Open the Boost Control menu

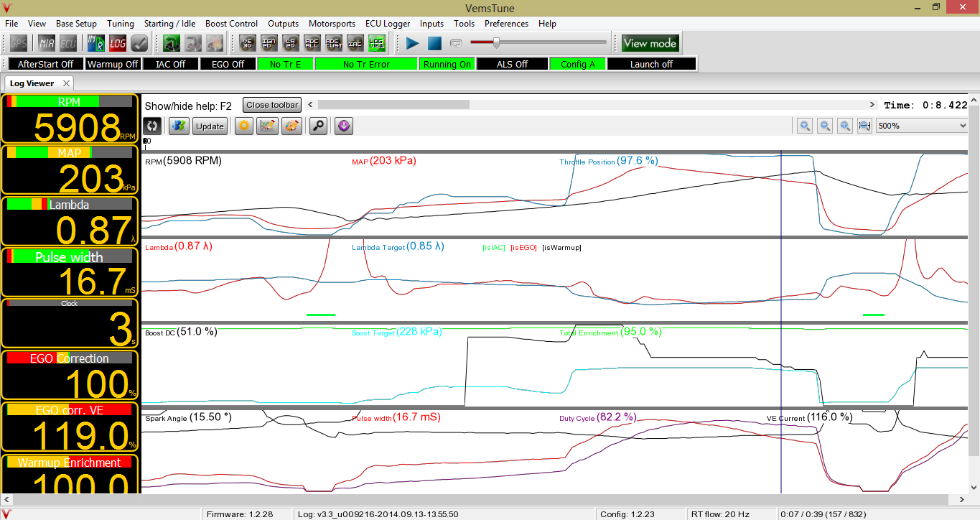tap(231, 24)
